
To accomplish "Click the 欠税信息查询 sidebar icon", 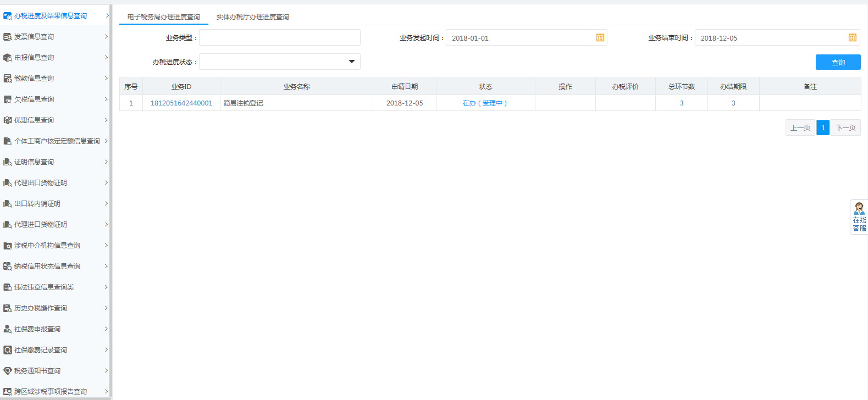I will coord(8,99).
